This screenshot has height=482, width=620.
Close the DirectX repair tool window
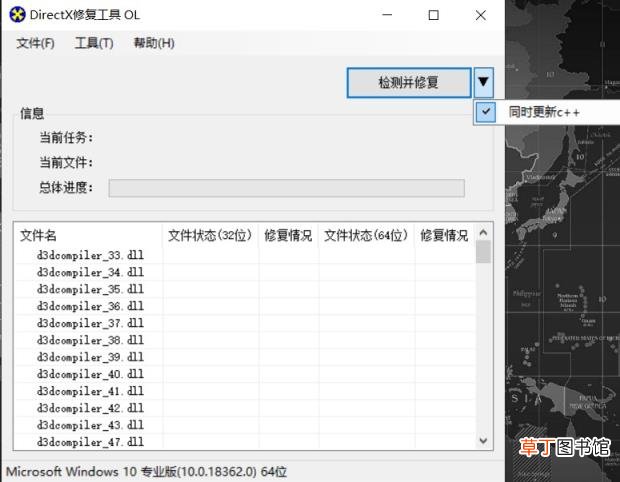481,15
